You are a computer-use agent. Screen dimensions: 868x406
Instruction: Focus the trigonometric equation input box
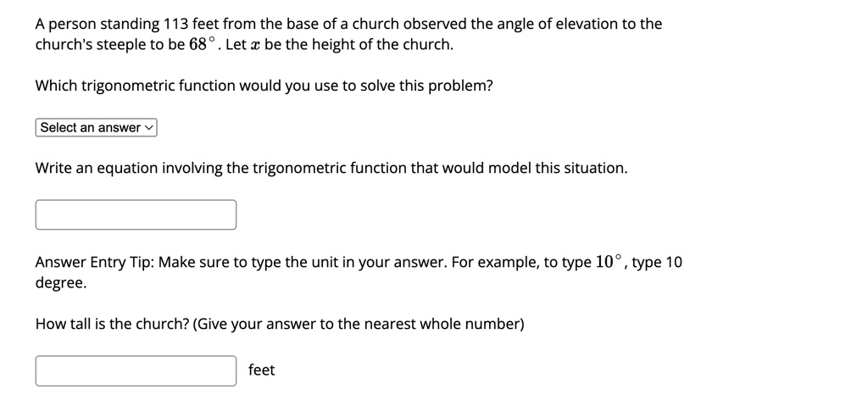[x=136, y=214]
